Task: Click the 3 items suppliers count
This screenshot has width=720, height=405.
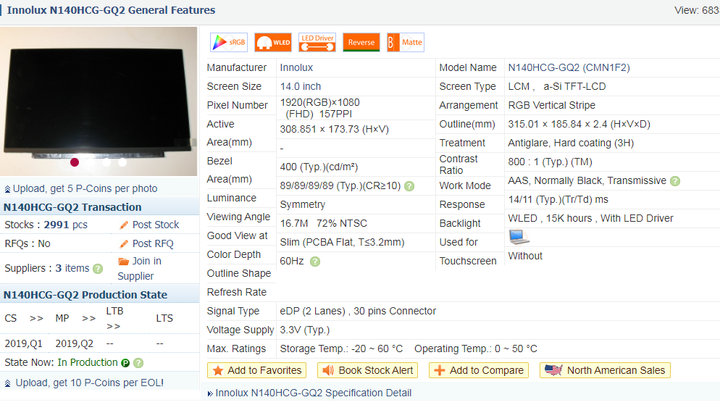Action: click(72, 268)
